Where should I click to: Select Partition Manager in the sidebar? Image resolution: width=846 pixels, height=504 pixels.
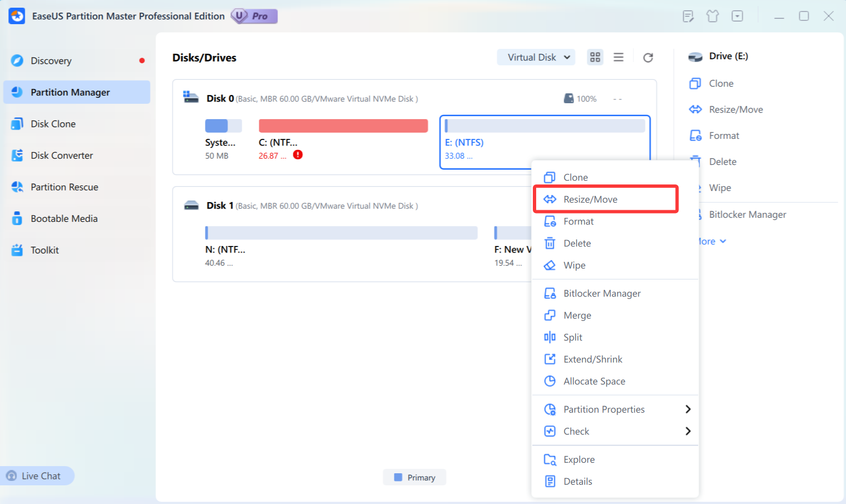tap(77, 92)
